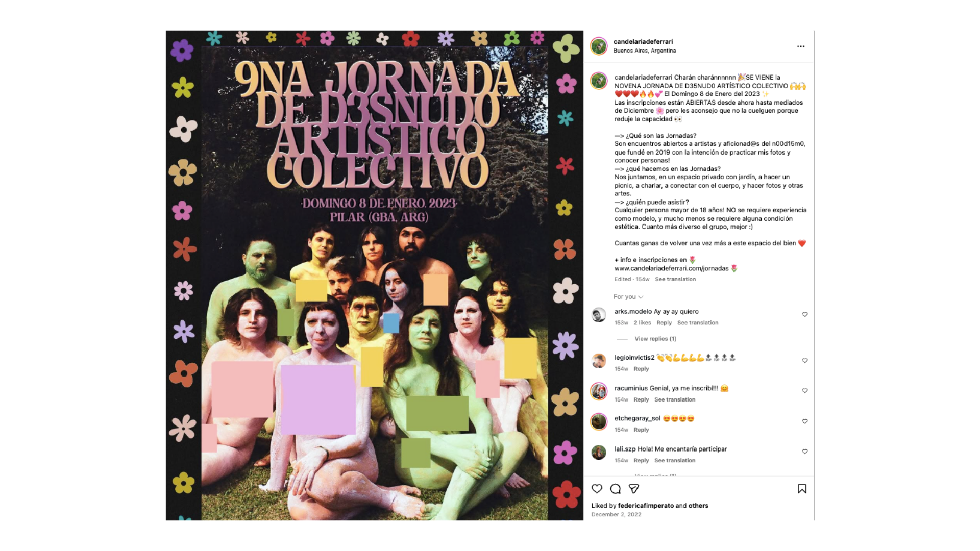Viewport: 980px width, 551px height.
Task: Like legioinvictis2's comment
Action: point(805,361)
